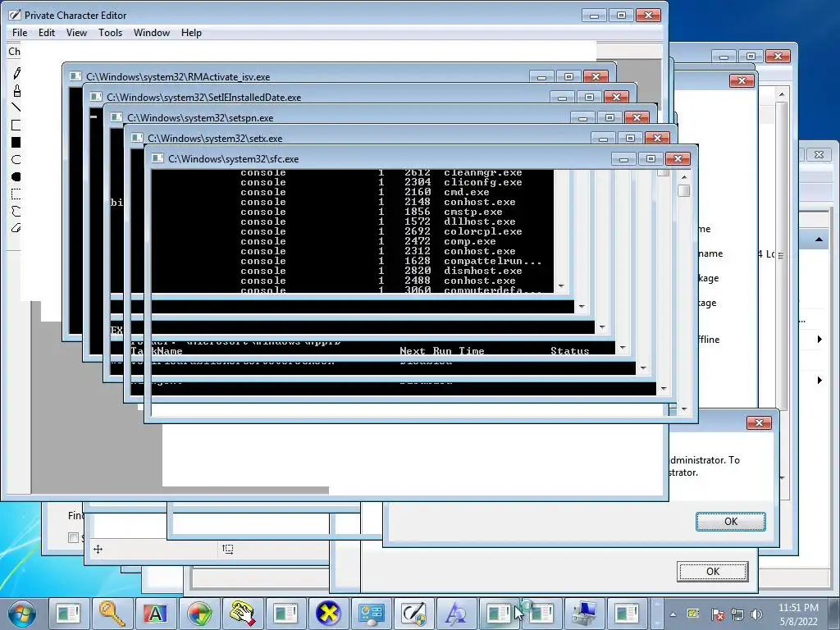
Task: Open the File menu
Action: (20, 33)
